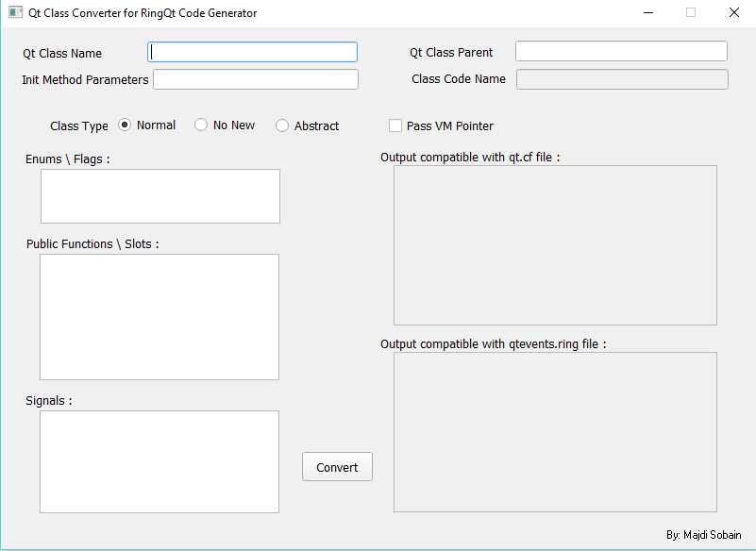Image resolution: width=756 pixels, height=551 pixels.
Task: Click the 'By: Majdi Sobain' credit label
Action: click(701, 535)
